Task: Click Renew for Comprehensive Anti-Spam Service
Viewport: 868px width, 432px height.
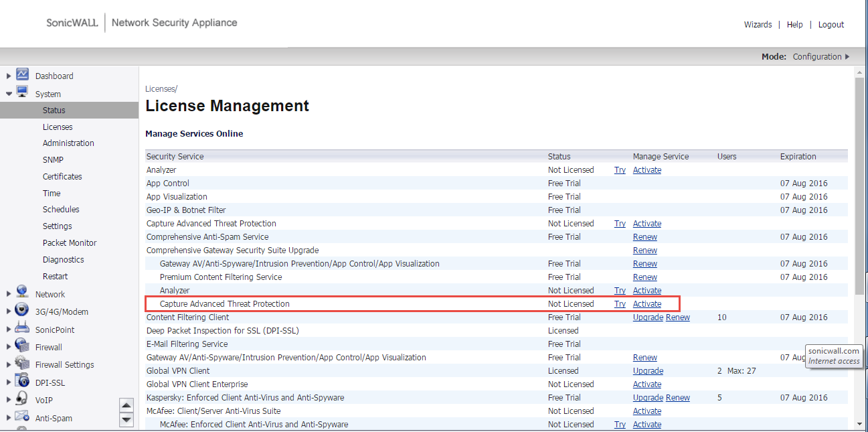Action: (644, 237)
